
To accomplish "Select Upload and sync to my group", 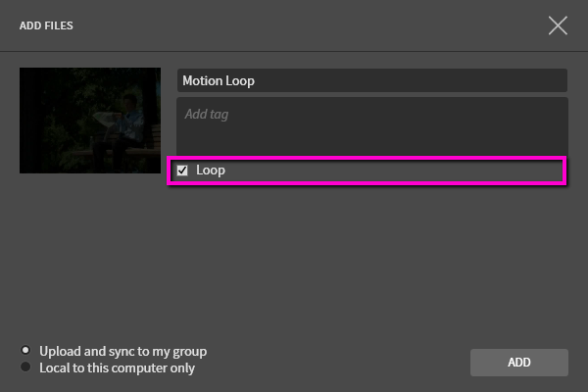I will click(x=25, y=351).
